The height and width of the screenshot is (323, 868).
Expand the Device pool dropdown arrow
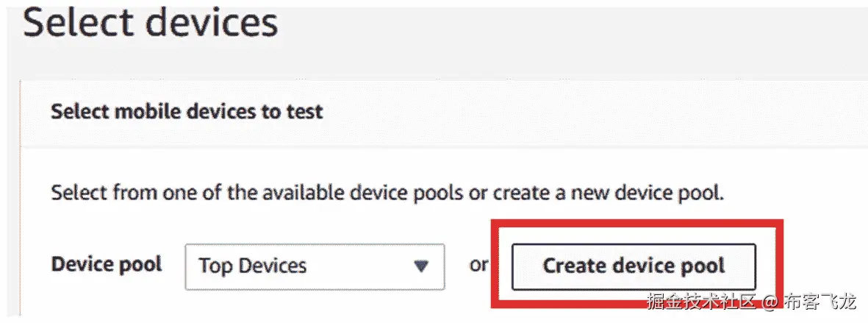click(420, 266)
